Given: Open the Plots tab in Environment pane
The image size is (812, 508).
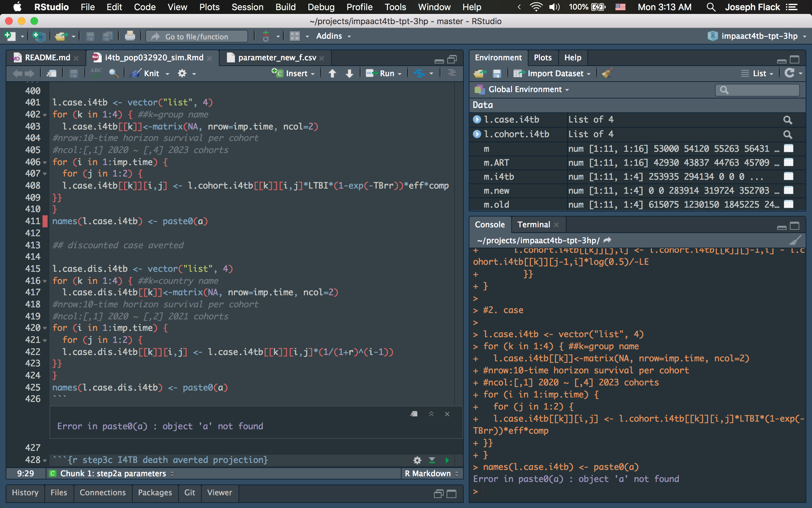Looking at the screenshot, I should [x=543, y=57].
